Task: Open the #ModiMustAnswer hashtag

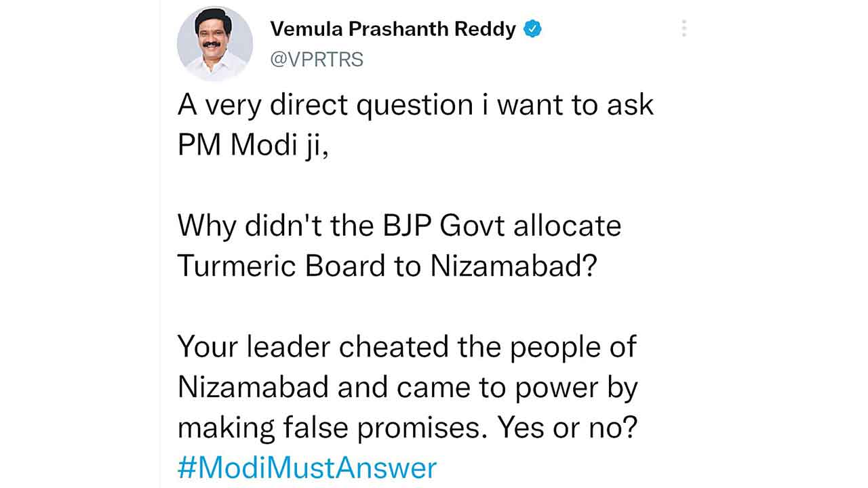Action: [307, 468]
